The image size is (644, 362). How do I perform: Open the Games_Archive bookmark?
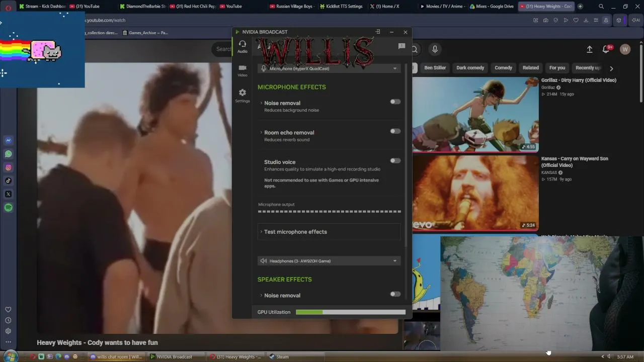(x=146, y=33)
